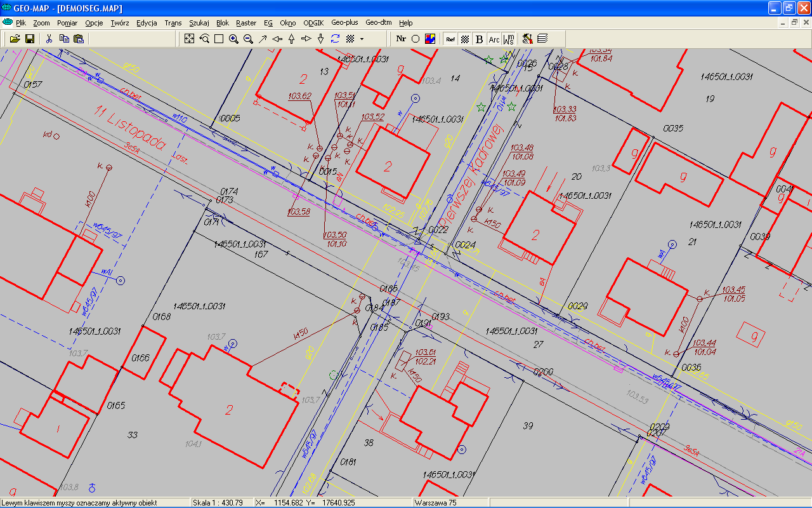Restore the inner document window
Screen dimensions: 812x508
[794, 23]
